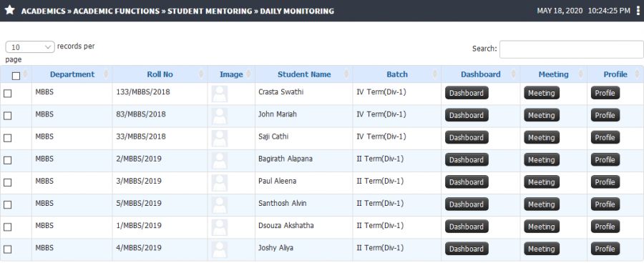Open the three-dot options menu in header
The height and width of the screenshot is (263, 644).
click(638, 11)
